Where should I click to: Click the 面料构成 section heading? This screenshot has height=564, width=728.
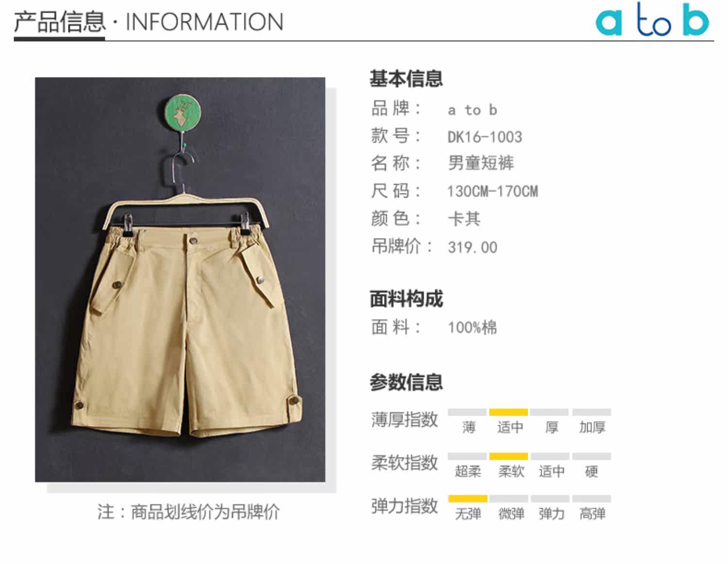(x=406, y=299)
